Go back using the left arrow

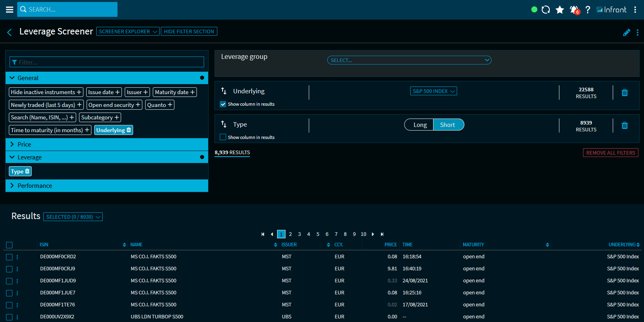click(x=10, y=32)
